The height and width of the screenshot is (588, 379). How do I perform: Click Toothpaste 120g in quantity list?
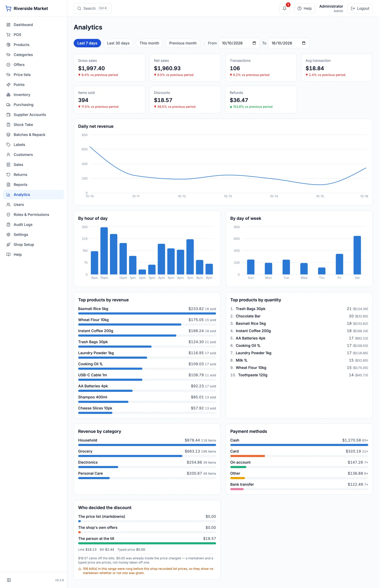click(253, 375)
